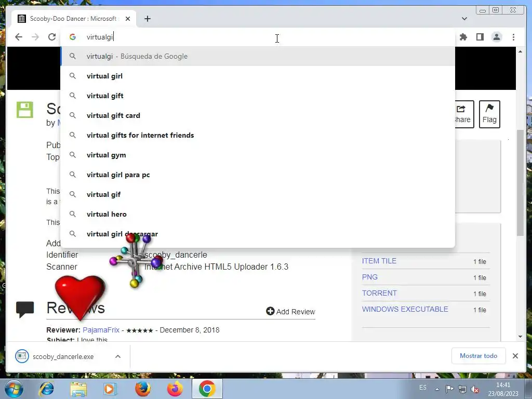
Task: Open the Windows Start menu orb
Action: tap(14, 389)
